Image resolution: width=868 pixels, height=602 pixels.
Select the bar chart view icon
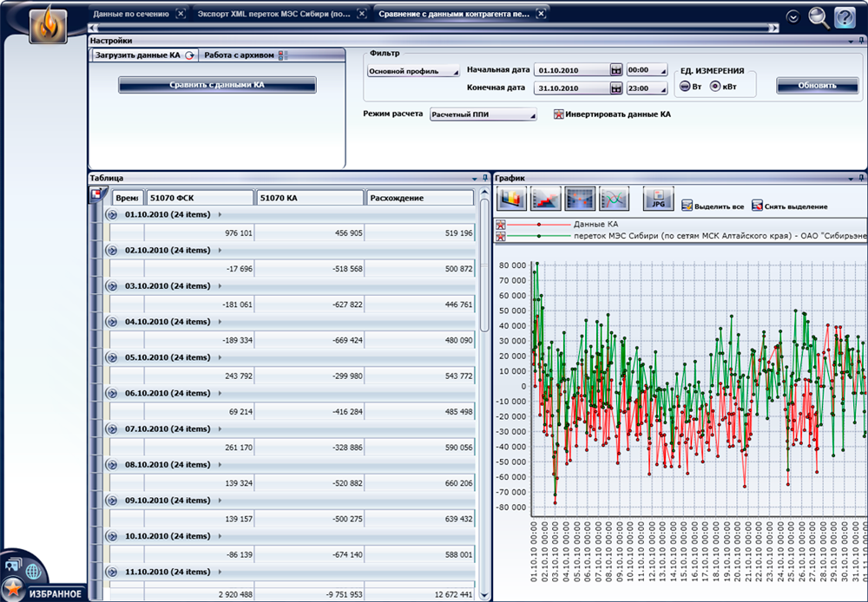[512, 199]
